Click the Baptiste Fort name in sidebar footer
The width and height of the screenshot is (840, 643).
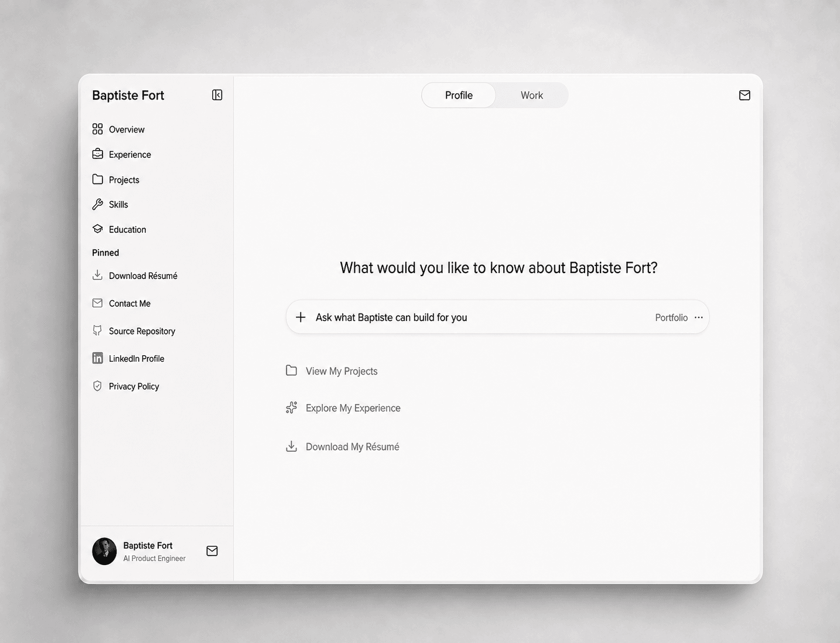148,545
